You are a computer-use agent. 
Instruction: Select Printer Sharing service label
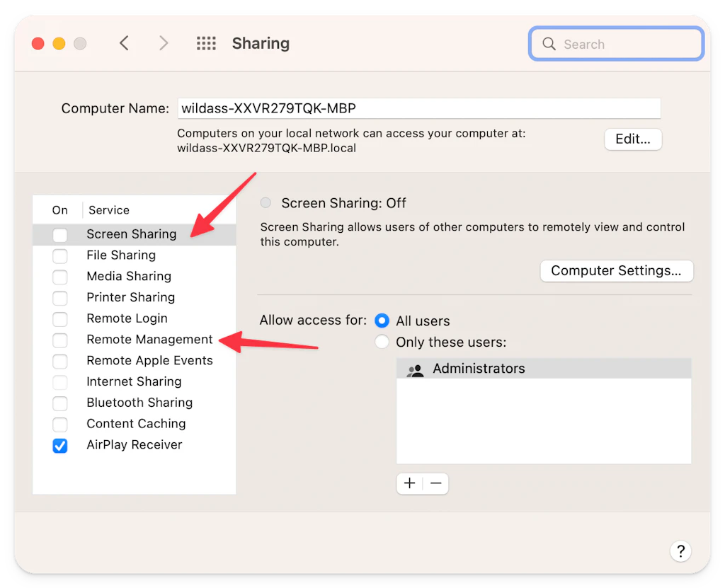131,297
